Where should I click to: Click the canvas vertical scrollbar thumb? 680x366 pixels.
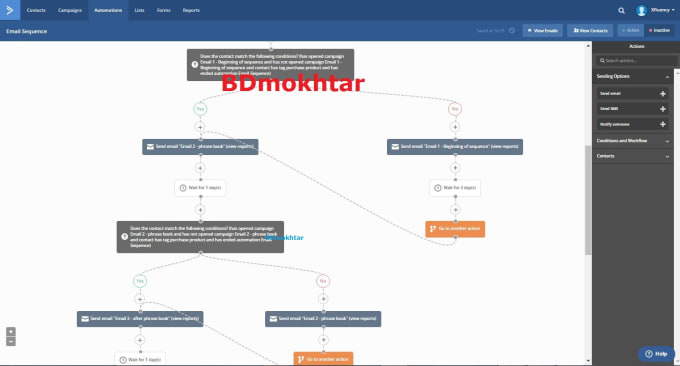click(588, 199)
